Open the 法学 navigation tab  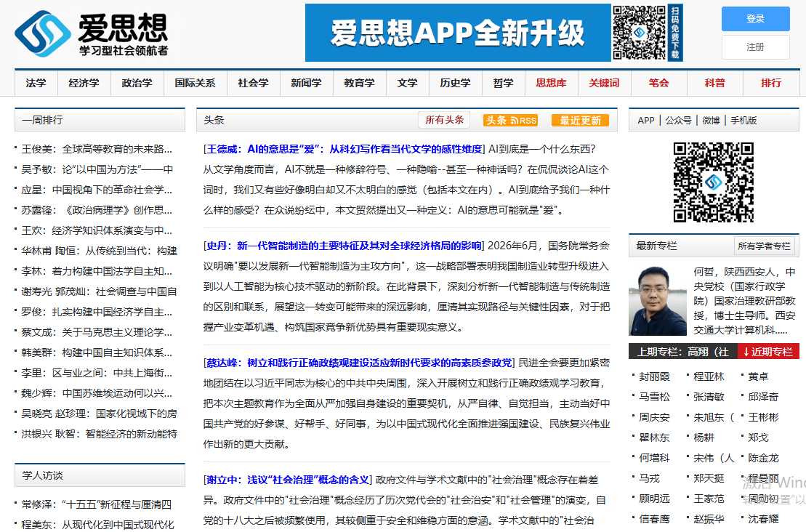(36, 84)
